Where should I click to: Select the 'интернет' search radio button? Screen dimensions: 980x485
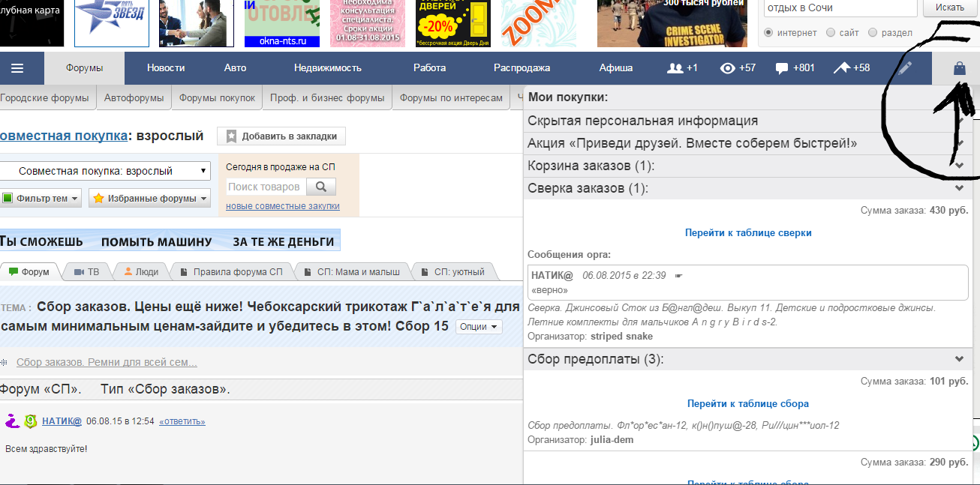click(x=768, y=33)
